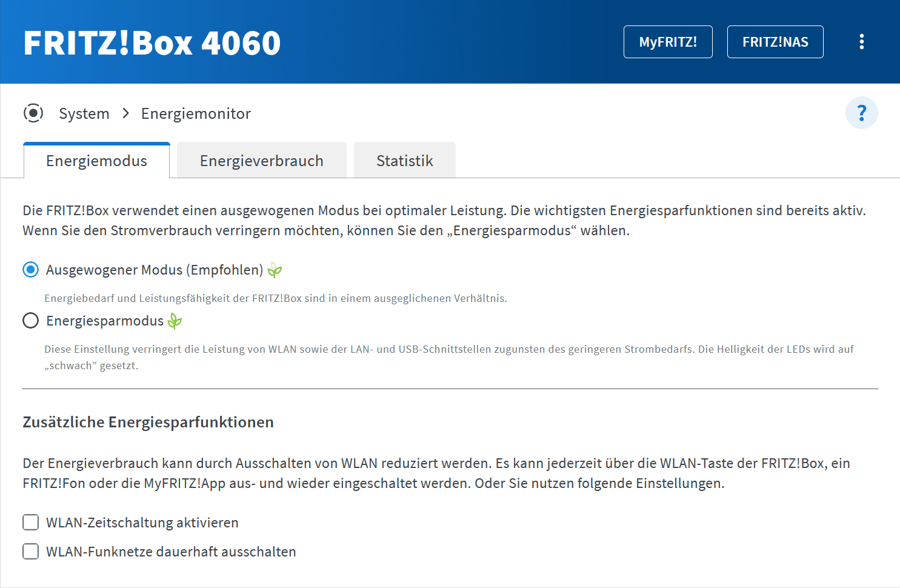Click the WLAN-Zeitschaltung aktivieren label text

(x=142, y=523)
